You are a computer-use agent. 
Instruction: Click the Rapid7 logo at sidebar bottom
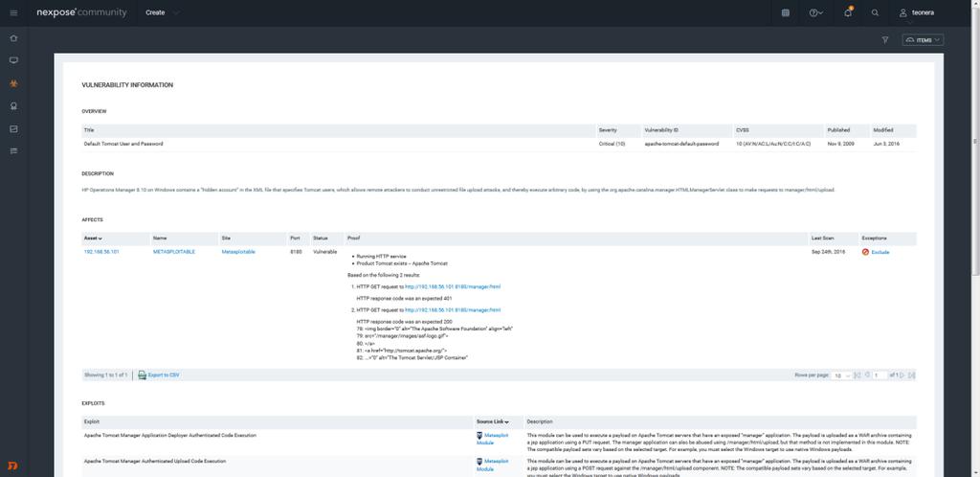point(13,466)
